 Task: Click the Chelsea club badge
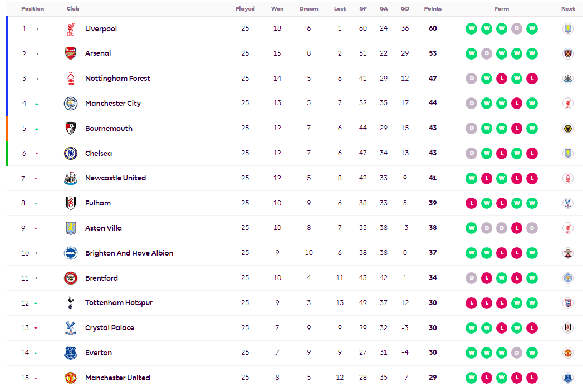tap(71, 153)
